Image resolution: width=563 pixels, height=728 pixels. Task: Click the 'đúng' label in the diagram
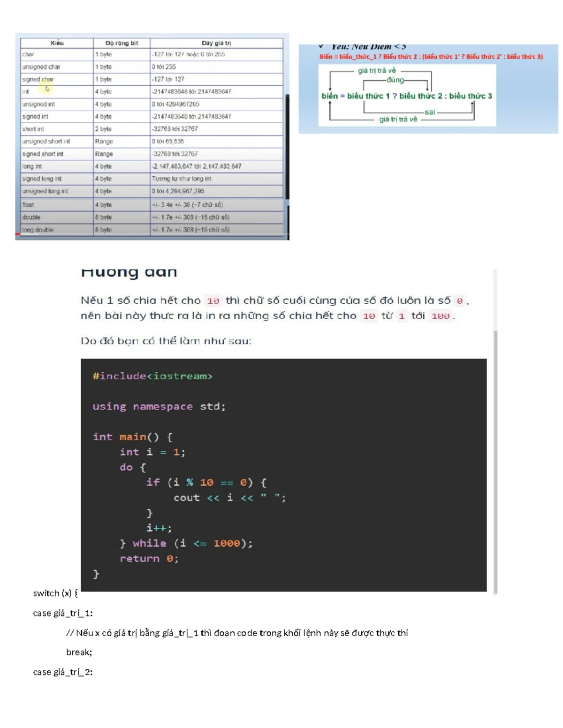click(396, 80)
